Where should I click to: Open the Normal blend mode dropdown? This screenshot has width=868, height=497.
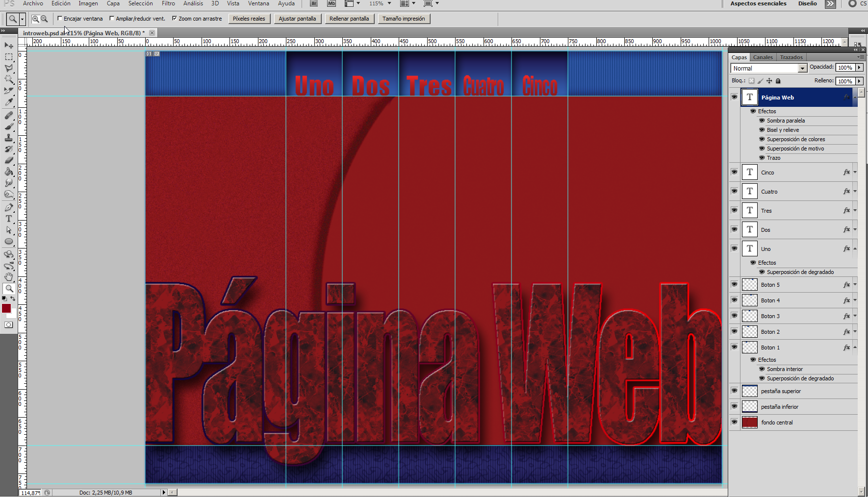point(802,69)
